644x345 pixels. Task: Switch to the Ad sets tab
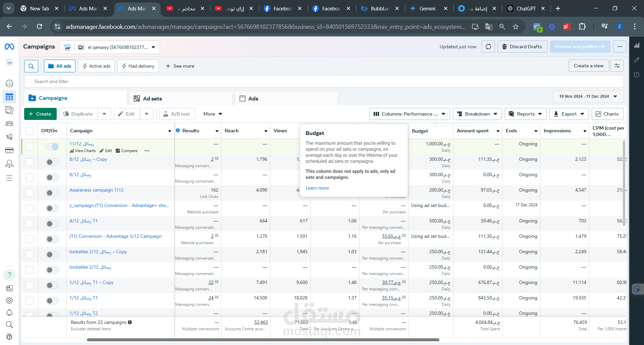(x=181, y=98)
